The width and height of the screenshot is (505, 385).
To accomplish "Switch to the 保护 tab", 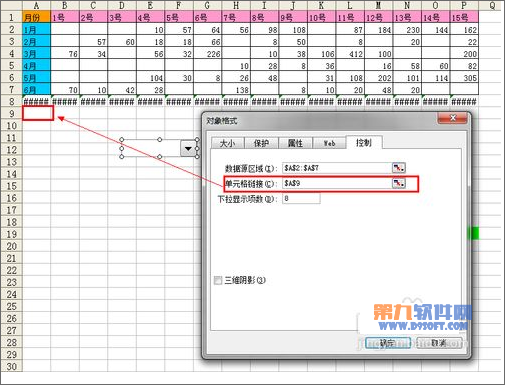I will pyautogui.click(x=261, y=143).
